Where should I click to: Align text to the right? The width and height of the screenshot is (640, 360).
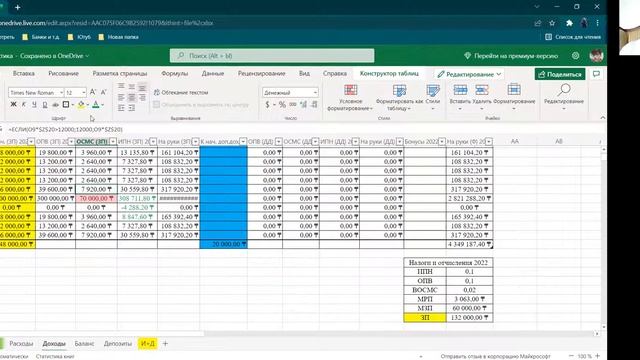(142, 98)
